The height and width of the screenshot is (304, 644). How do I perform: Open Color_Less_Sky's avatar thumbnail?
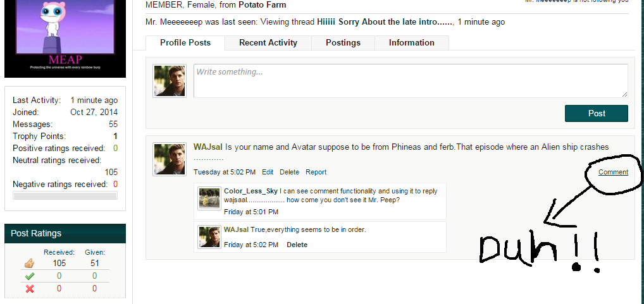click(209, 198)
